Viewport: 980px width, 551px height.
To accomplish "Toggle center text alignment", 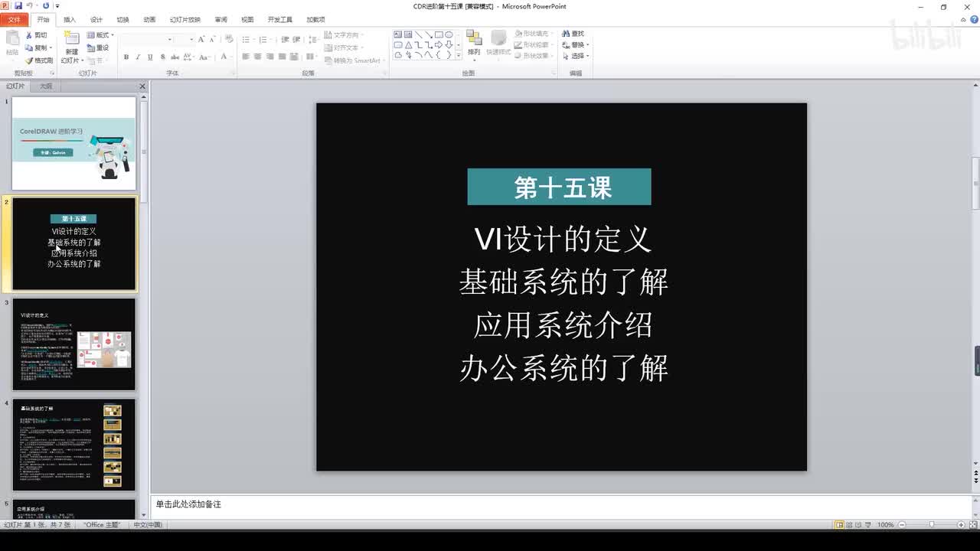I will point(258,57).
